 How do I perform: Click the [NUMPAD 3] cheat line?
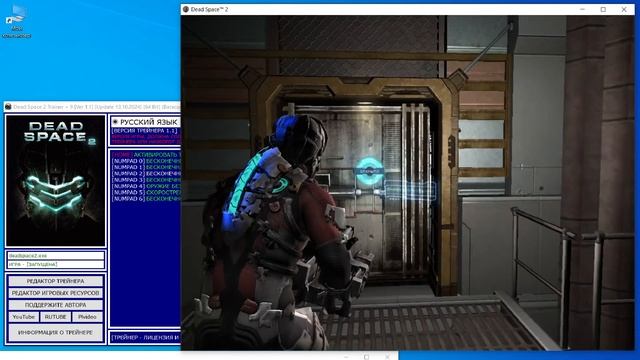pos(146,180)
